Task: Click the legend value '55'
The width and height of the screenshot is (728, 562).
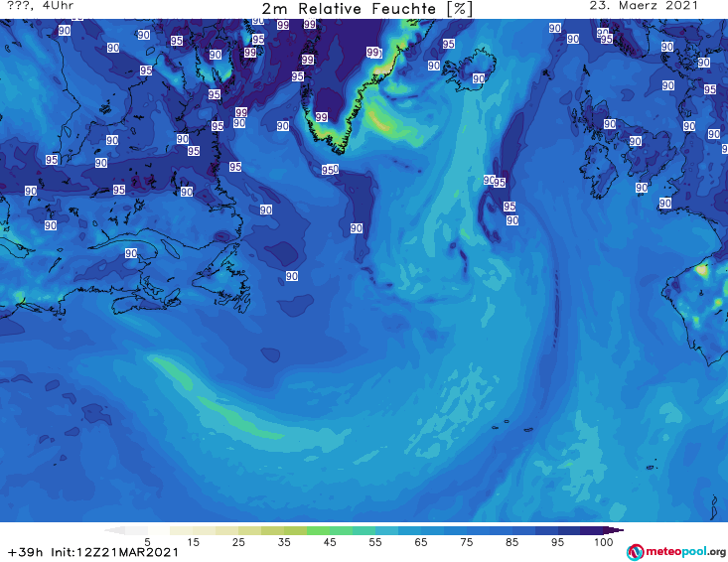Action: (375, 542)
